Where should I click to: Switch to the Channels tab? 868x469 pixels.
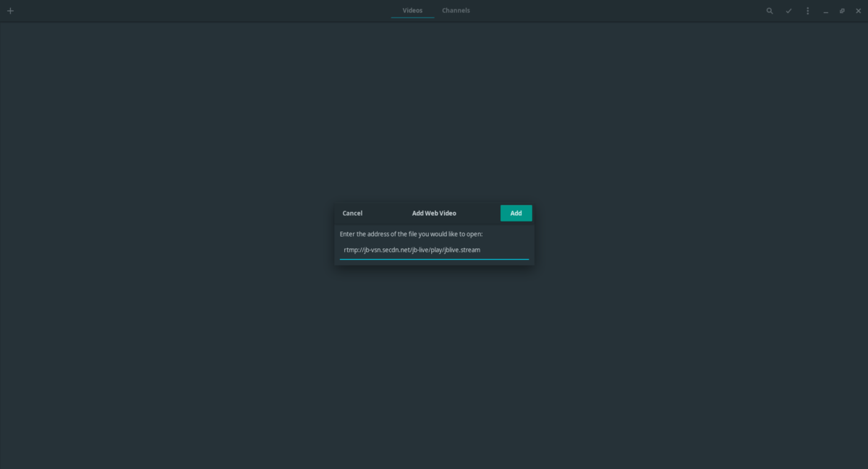456,11
